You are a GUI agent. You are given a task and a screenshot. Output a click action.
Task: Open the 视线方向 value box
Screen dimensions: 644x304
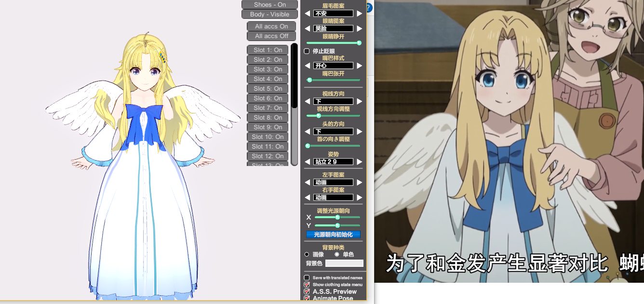tap(333, 101)
